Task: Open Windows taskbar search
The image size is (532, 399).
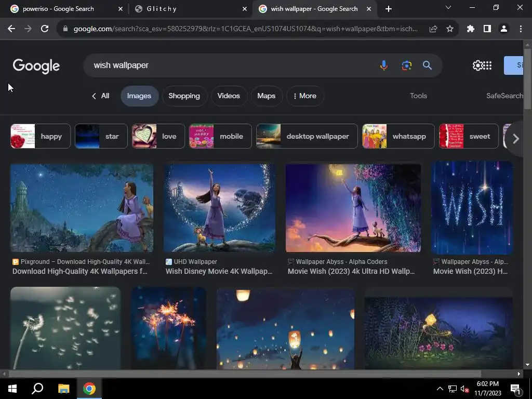Action: tap(37, 389)
